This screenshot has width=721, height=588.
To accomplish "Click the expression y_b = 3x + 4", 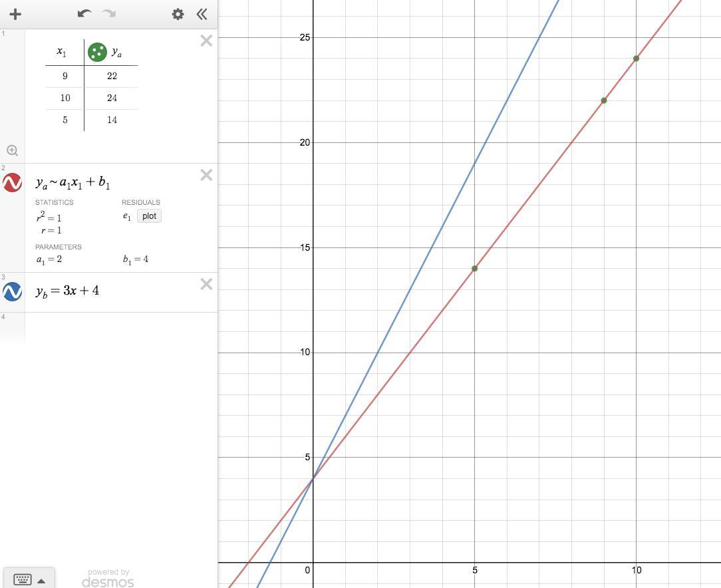I will [67, 291].
